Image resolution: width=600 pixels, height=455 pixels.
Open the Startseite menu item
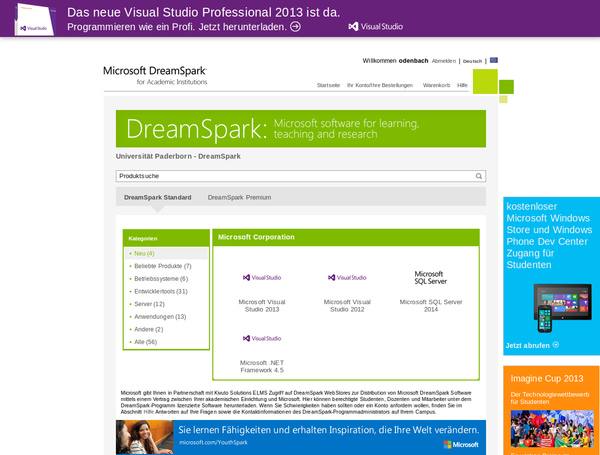point(328,86)
